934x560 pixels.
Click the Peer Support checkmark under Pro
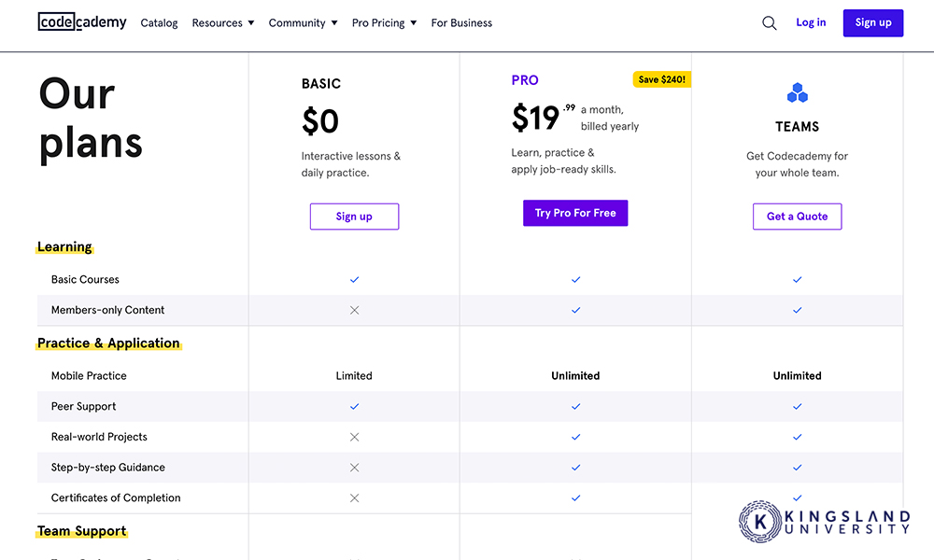pos(575,406)
